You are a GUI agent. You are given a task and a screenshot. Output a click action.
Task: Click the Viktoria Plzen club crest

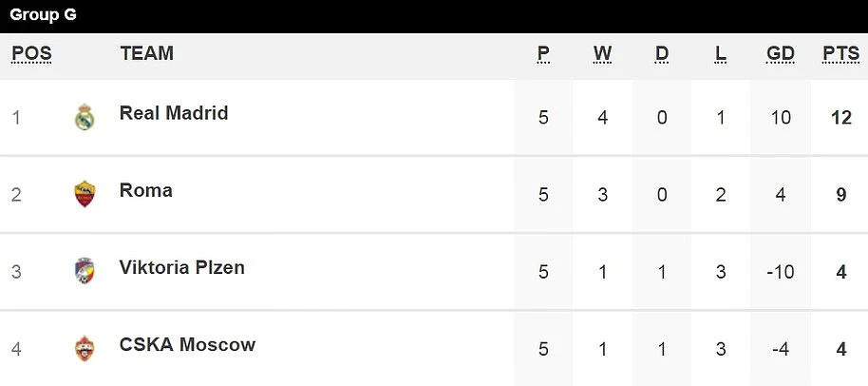85,272
